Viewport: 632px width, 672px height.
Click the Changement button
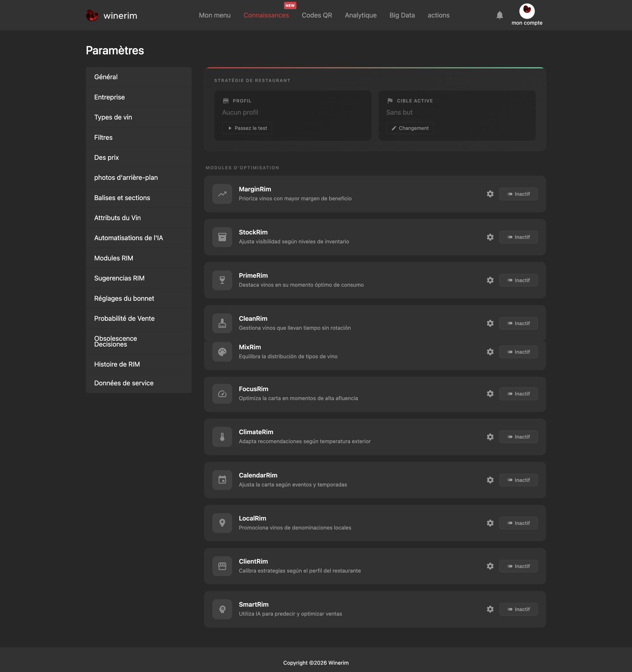pos(410,128)
